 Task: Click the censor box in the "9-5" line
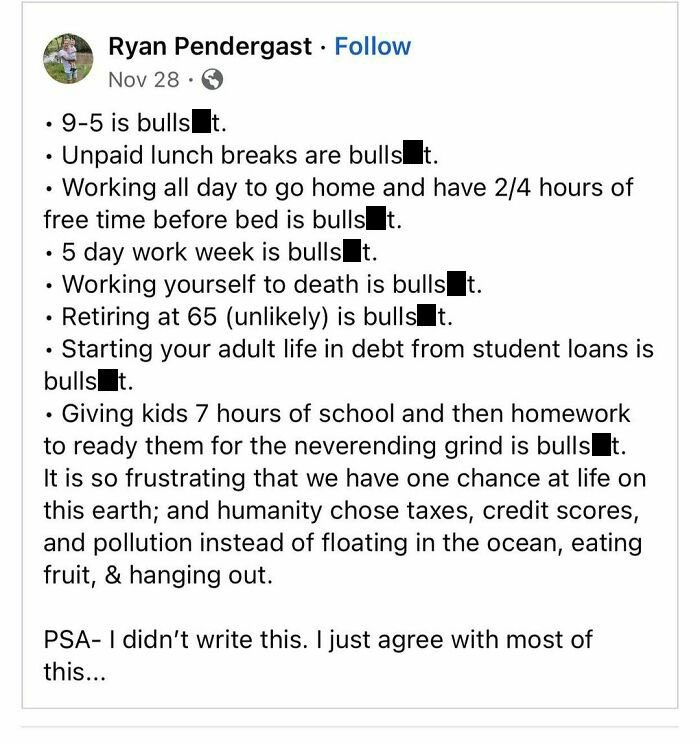pos(201,123)
